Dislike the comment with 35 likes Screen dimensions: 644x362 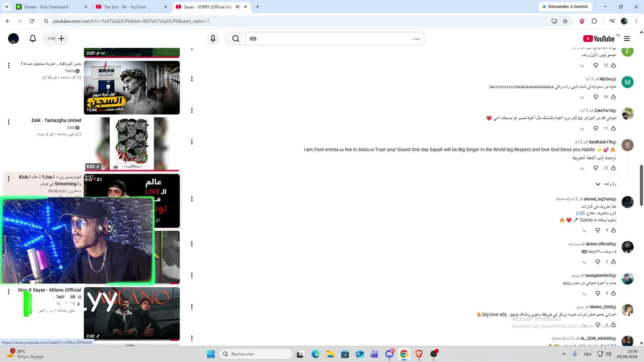596,65
